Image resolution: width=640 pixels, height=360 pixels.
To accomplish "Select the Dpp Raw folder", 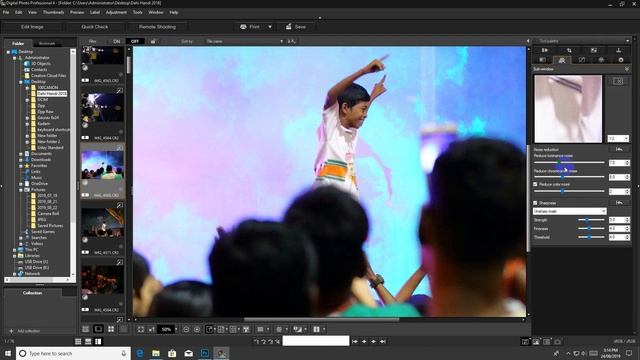I will (45, 111).
